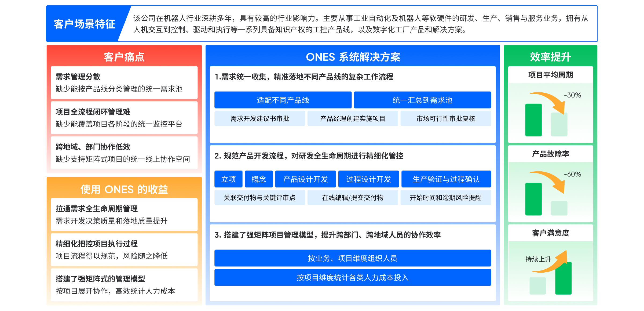This screenshot has width=644, height=311.
Task: Select the 需求管理分散 pain point card
Action: [x=124, y=82]
